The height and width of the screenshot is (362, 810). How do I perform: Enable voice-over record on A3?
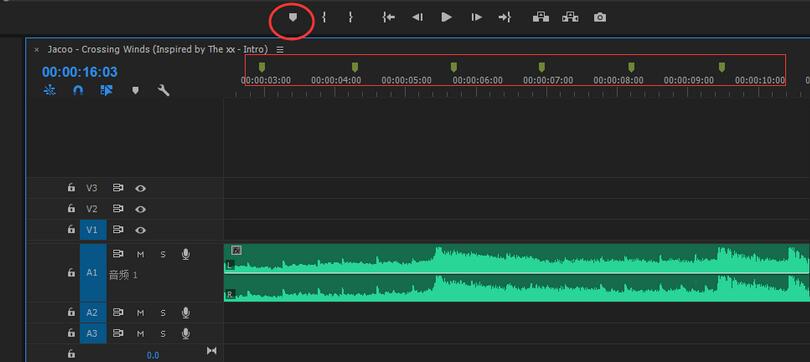click(186, 334)
